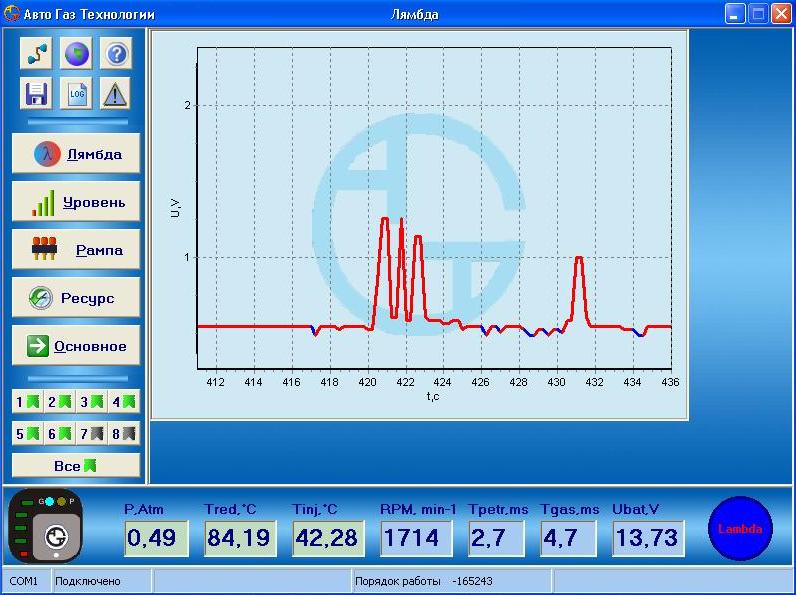Enable all channels with Все button

tap(76, 466)
